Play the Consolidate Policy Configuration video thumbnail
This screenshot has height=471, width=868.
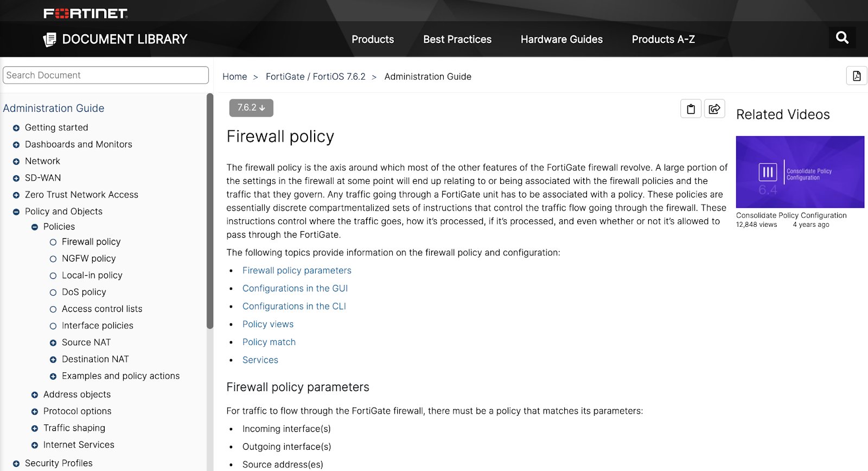[800, 172]
